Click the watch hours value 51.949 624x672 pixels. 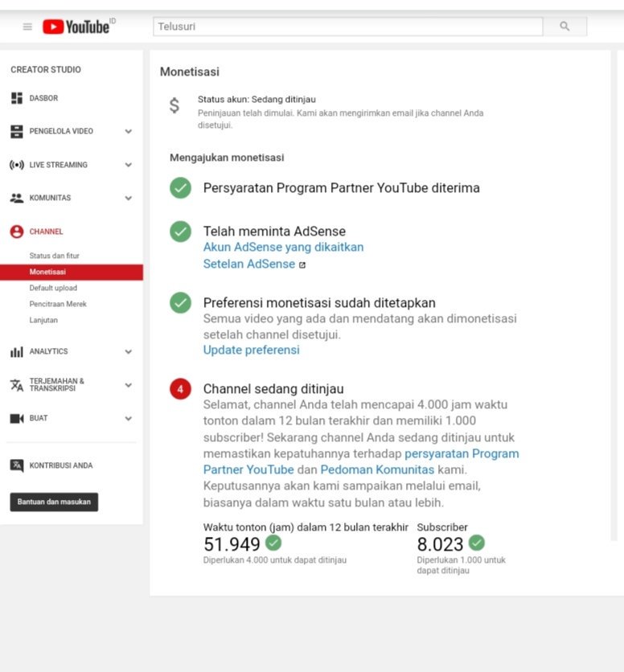pos(232,544)
